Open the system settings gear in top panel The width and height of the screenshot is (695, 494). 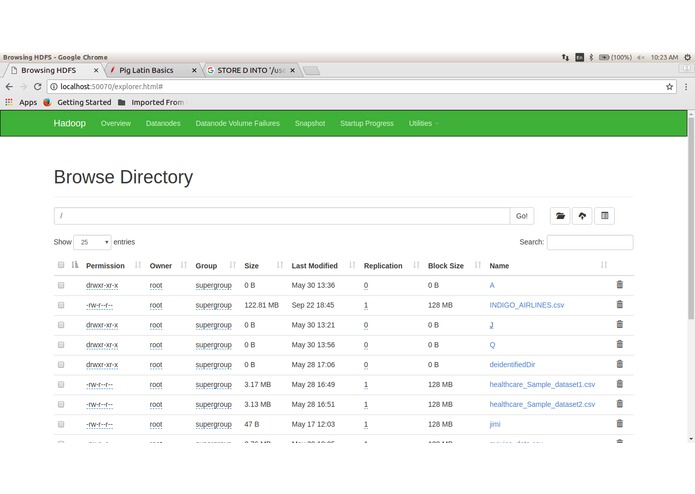(x=687, y=57)
